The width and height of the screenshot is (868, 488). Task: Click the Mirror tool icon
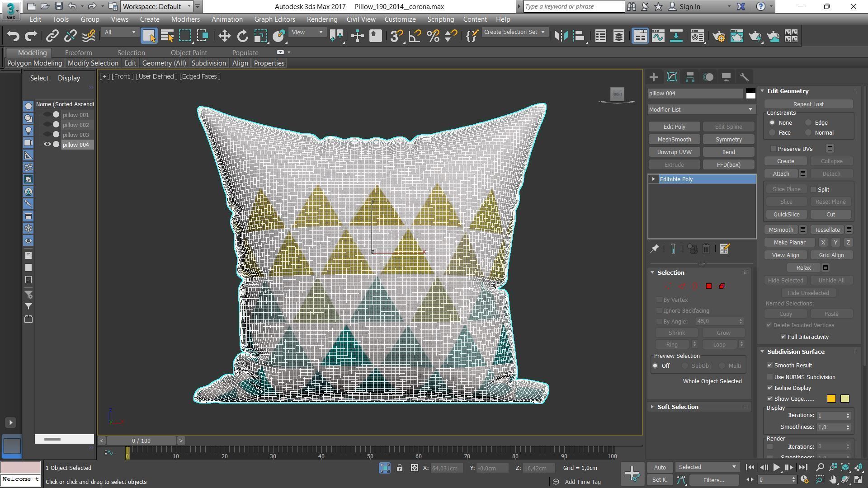coord(561,36)
